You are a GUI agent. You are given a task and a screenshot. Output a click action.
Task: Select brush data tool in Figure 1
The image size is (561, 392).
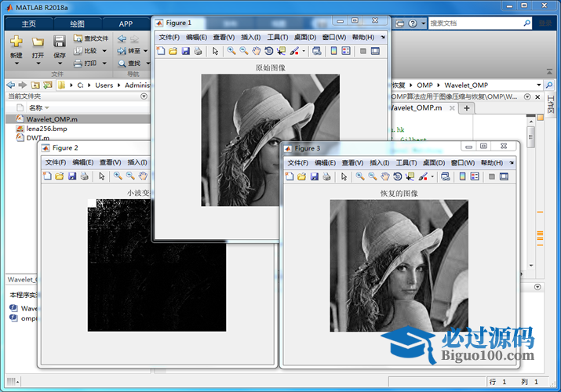coord(294,51)
